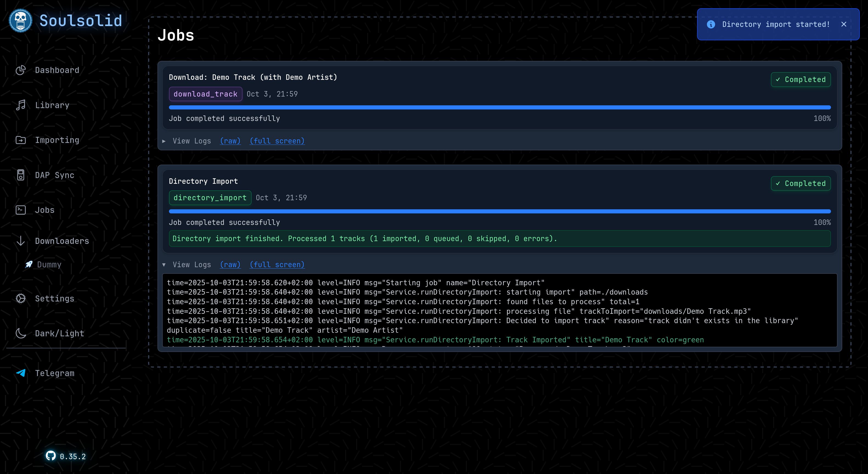Click the Importing folder arrow icon

[21, 140]
